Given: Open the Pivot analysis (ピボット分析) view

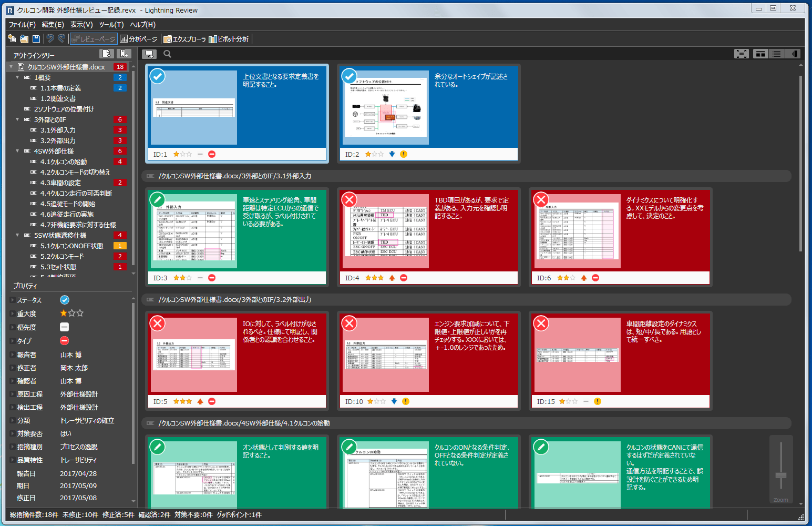Looking at the screenshot, I should tap(229, 39).
